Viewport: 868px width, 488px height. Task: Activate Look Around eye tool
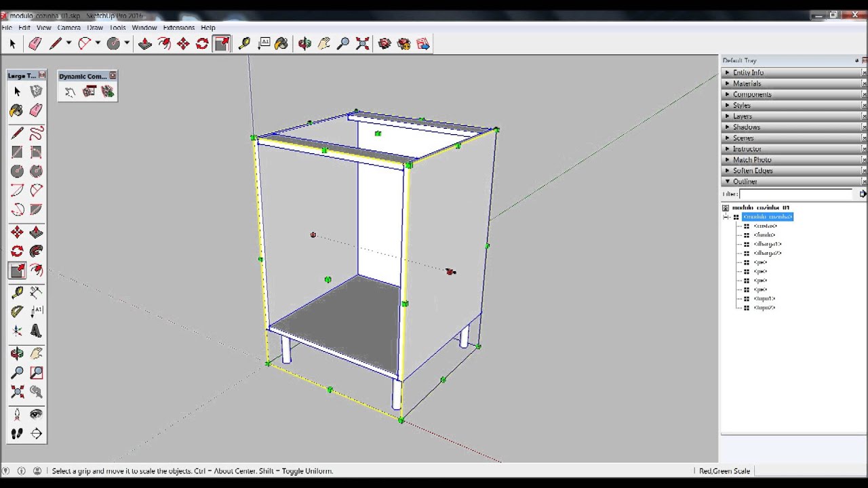36,414
